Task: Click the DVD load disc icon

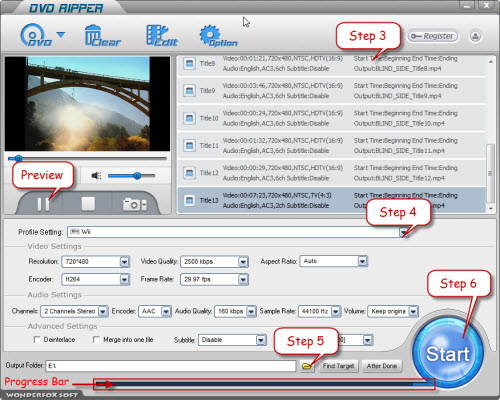Action: click(36, 35)
